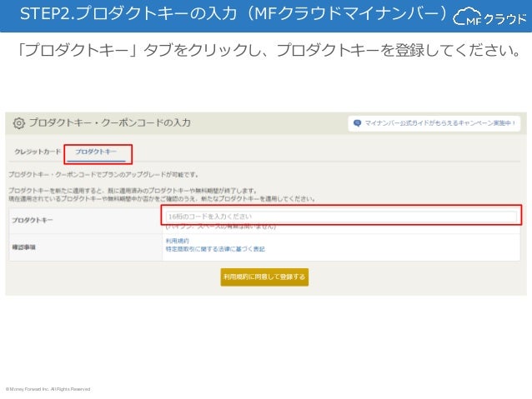This screenshot has width=532, height=399.
Task: Click the プロダクトキー row label
Action: 33,221
